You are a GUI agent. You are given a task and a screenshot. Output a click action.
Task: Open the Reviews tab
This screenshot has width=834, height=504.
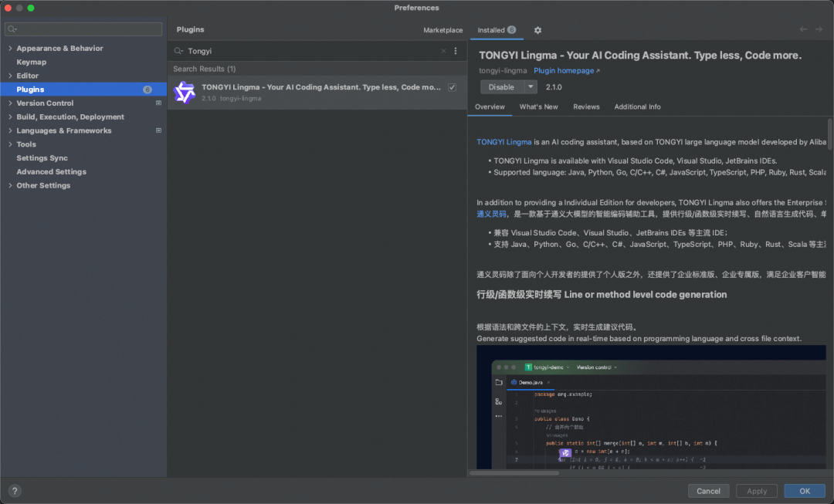tap(586, 107)
